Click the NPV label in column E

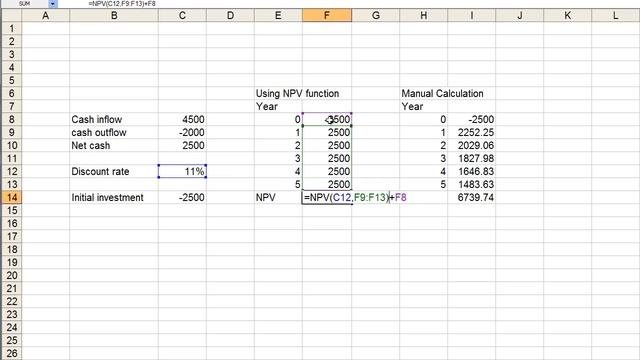click(x=278, y=198)
